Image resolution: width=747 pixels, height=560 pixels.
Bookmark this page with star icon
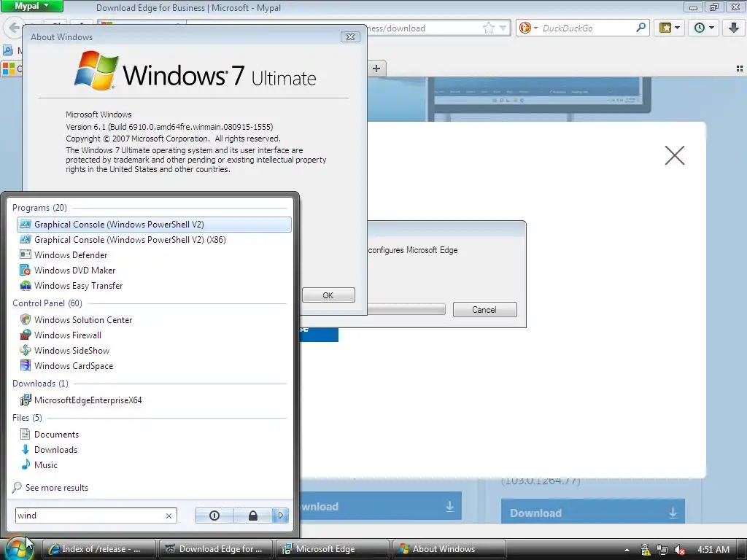(489, 28)
